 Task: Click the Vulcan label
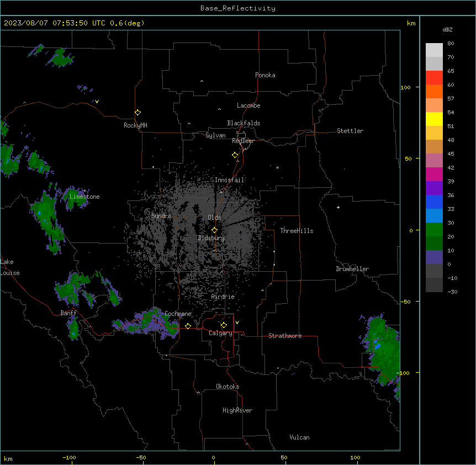tap(300, 437)
